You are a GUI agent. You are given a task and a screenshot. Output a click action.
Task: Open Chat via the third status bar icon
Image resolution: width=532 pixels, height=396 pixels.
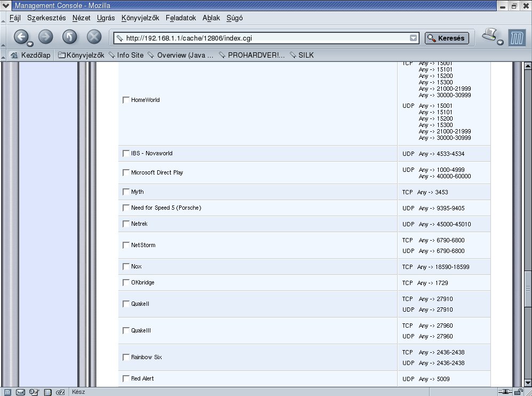point(34,392)
